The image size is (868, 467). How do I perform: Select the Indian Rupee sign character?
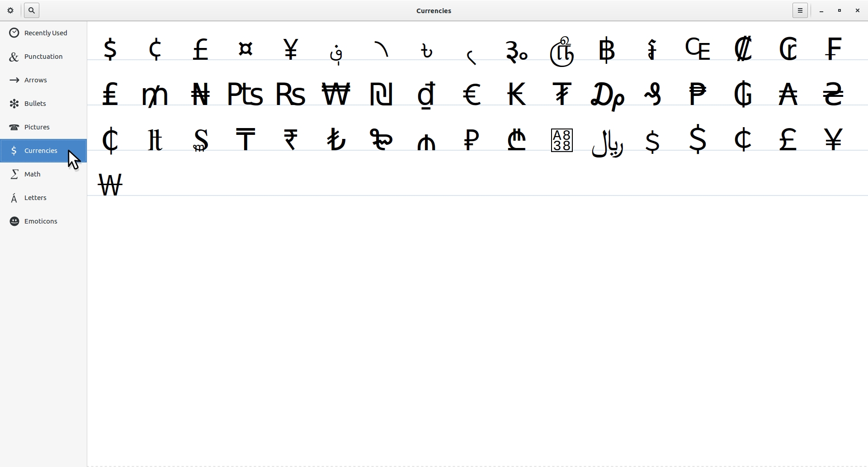coord(292,140)
